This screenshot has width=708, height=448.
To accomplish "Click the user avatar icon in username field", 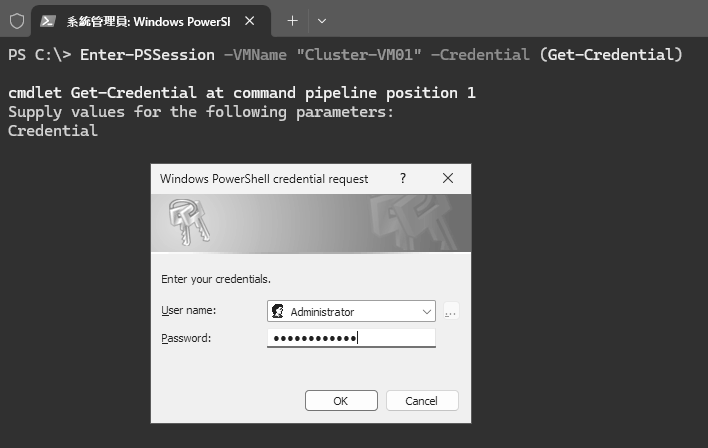I will tap(278, 311).
